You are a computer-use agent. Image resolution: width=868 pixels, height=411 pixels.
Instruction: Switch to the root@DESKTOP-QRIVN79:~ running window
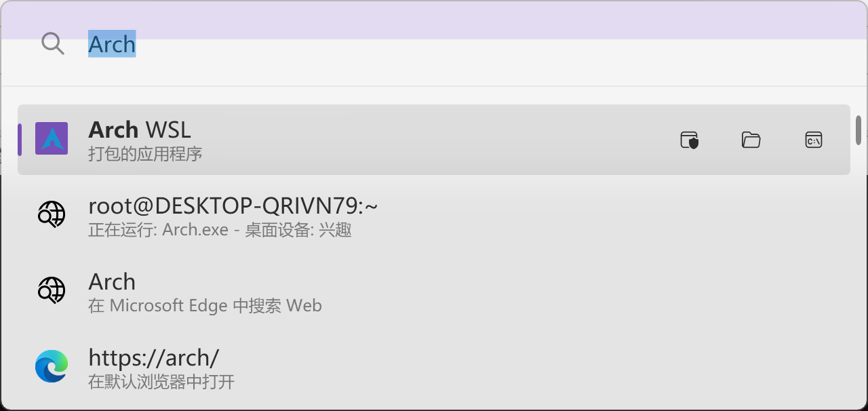[434, 216]
